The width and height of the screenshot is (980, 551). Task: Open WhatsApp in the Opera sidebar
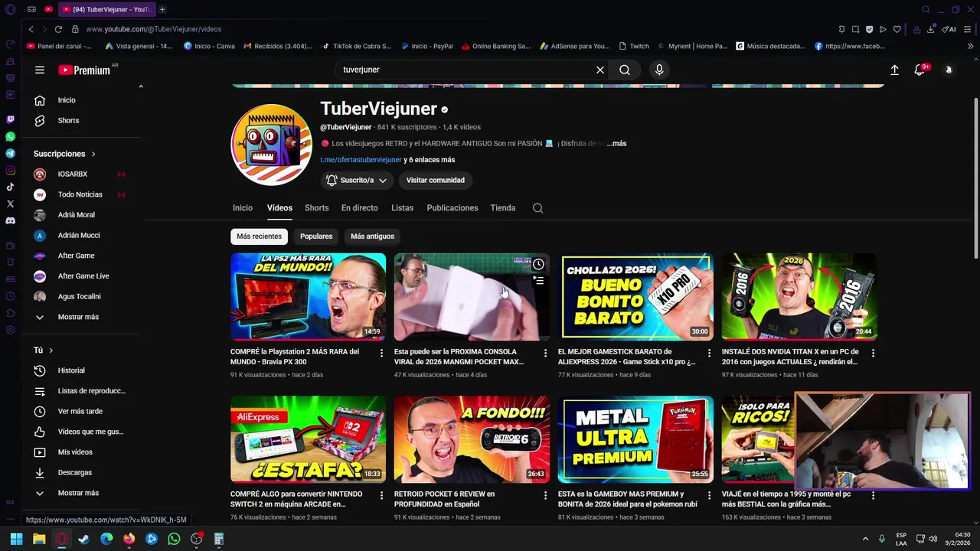[x=10, y=136]
